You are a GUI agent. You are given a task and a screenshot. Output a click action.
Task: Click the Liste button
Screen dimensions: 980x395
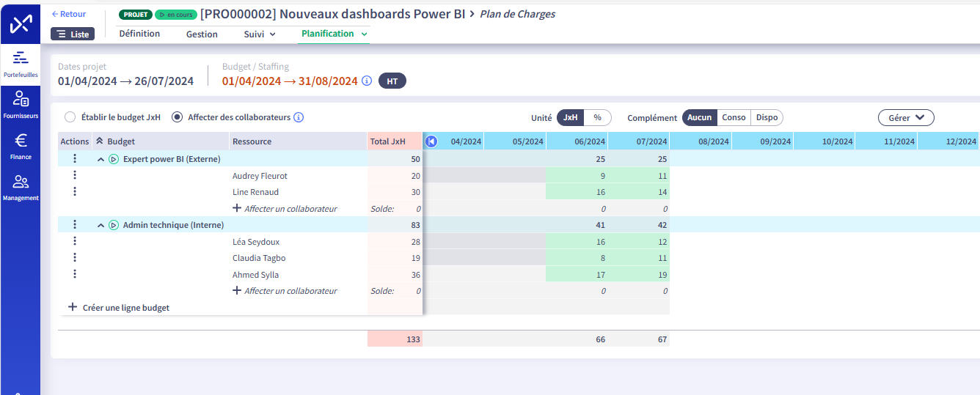[73, 34]
